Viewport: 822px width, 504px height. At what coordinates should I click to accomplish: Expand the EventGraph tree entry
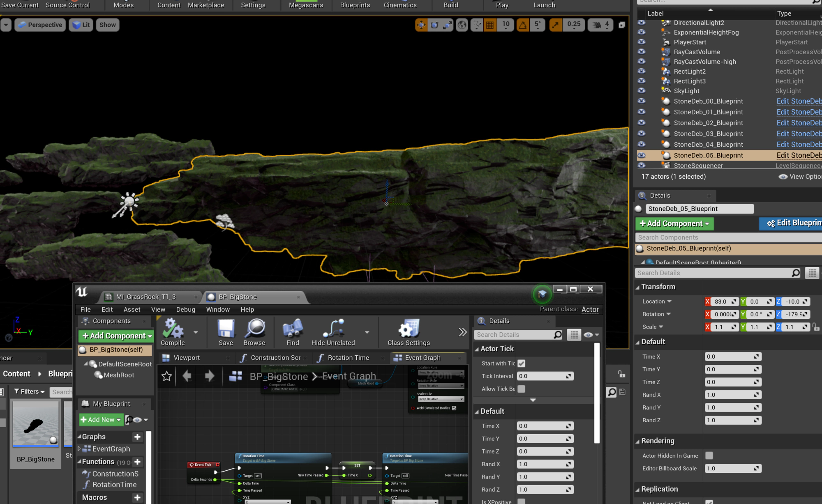tap(79, 449)
